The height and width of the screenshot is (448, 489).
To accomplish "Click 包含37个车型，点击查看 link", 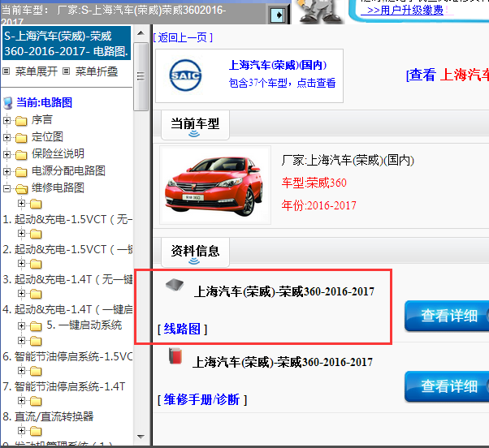I will click(x=282, y=83).
